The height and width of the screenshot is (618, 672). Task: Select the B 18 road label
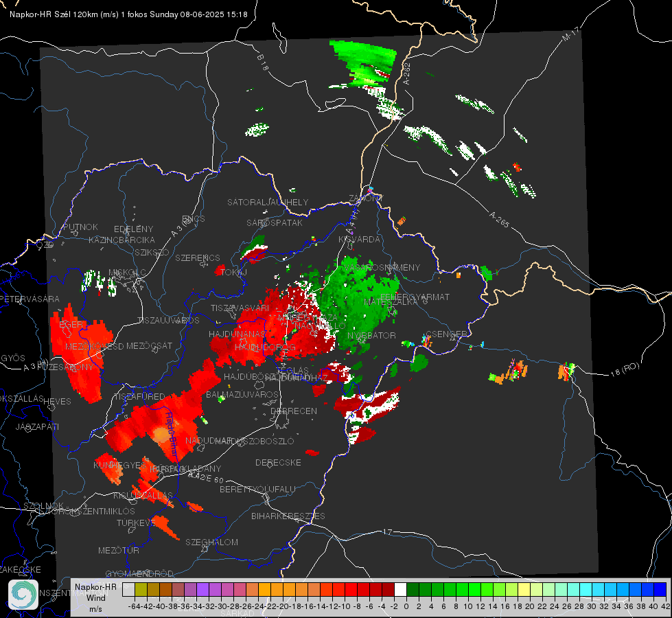click(x=262, y=62)
